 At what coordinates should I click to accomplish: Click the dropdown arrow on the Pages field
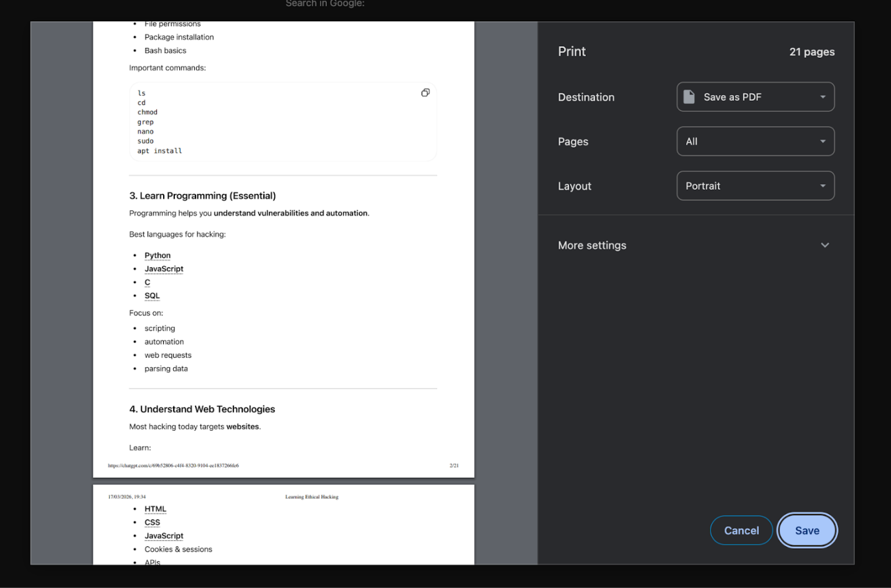coord(823,141)
